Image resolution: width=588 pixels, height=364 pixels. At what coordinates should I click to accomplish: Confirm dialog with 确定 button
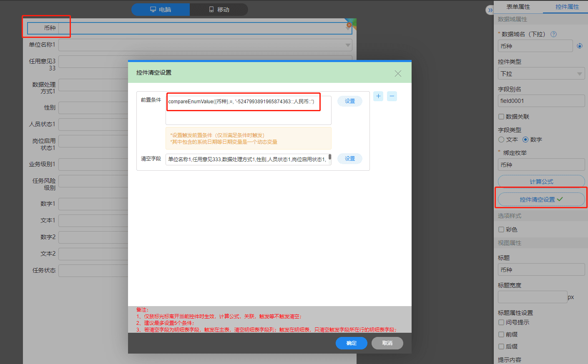(352, 343)
